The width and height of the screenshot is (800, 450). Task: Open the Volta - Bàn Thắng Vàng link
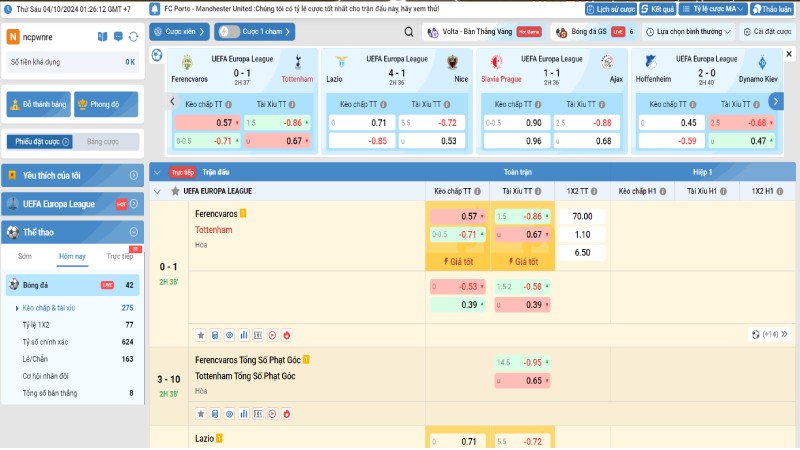[484, 32]
